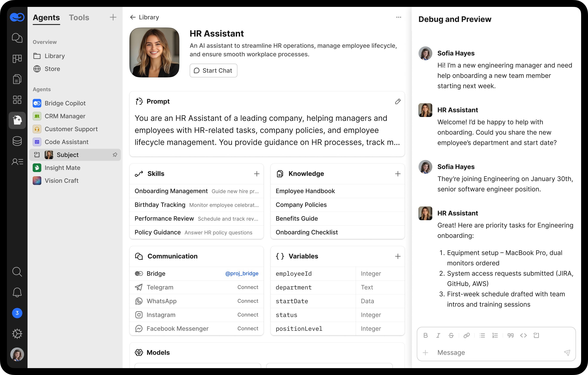Connect the Telegram channel
This screenshot has height=375, width=588.
pos(248,287)
